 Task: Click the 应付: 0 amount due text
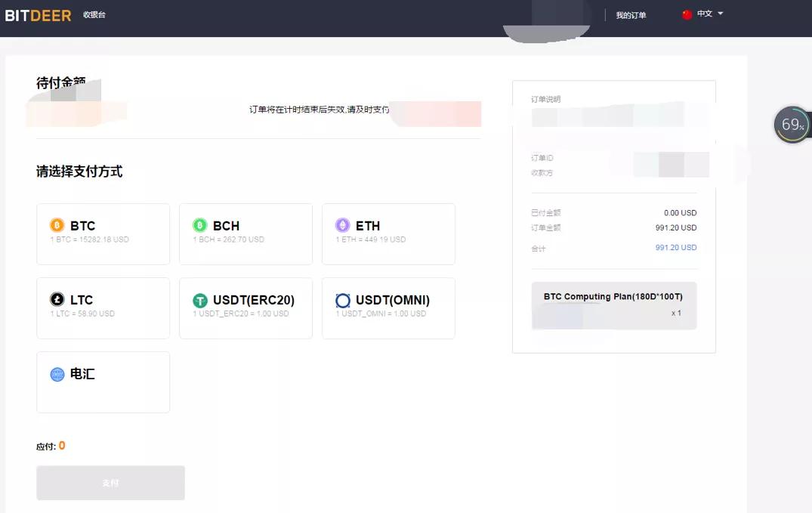tap(51, 447)
